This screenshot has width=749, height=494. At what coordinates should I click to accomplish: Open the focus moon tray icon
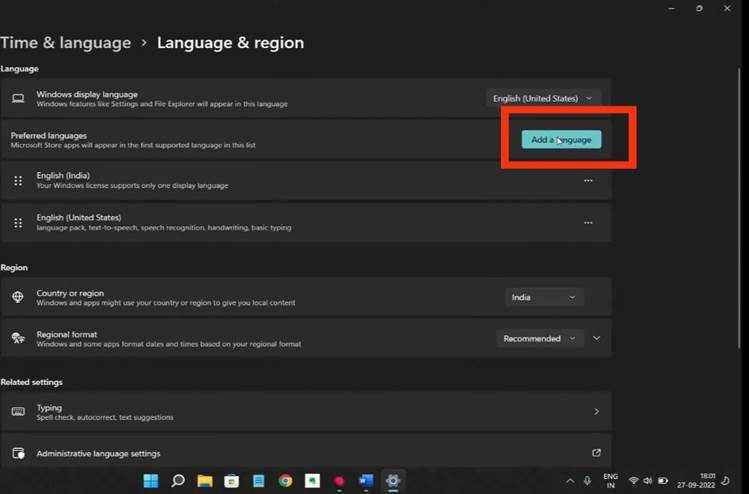726,481
